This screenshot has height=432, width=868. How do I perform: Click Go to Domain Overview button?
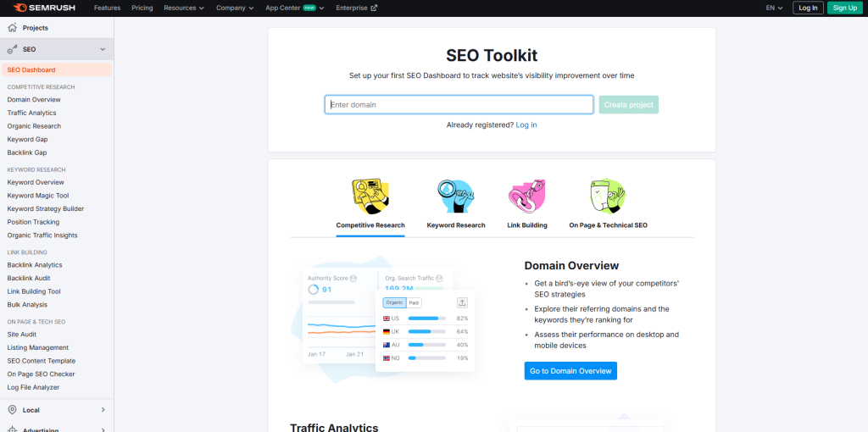[570, 371]
